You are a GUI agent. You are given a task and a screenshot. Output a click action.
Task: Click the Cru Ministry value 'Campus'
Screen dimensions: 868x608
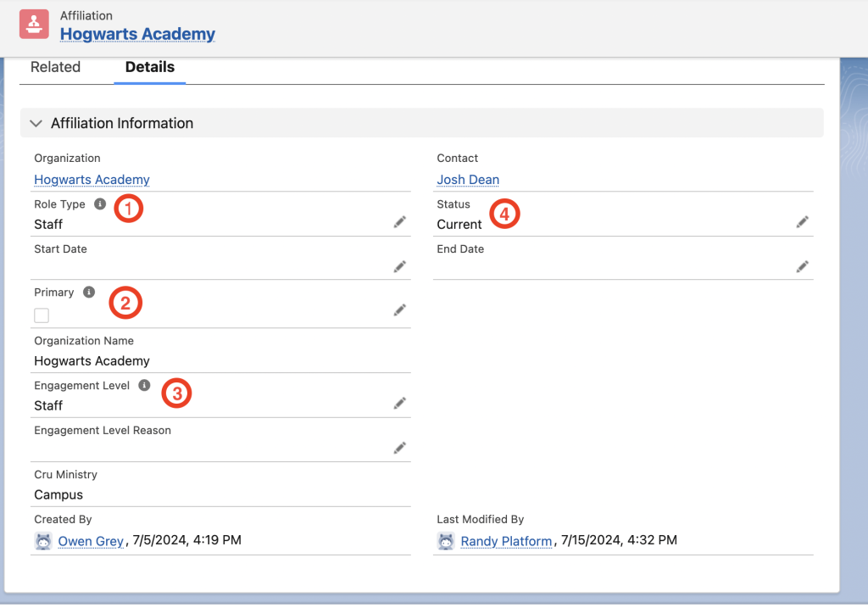(58, 494)
